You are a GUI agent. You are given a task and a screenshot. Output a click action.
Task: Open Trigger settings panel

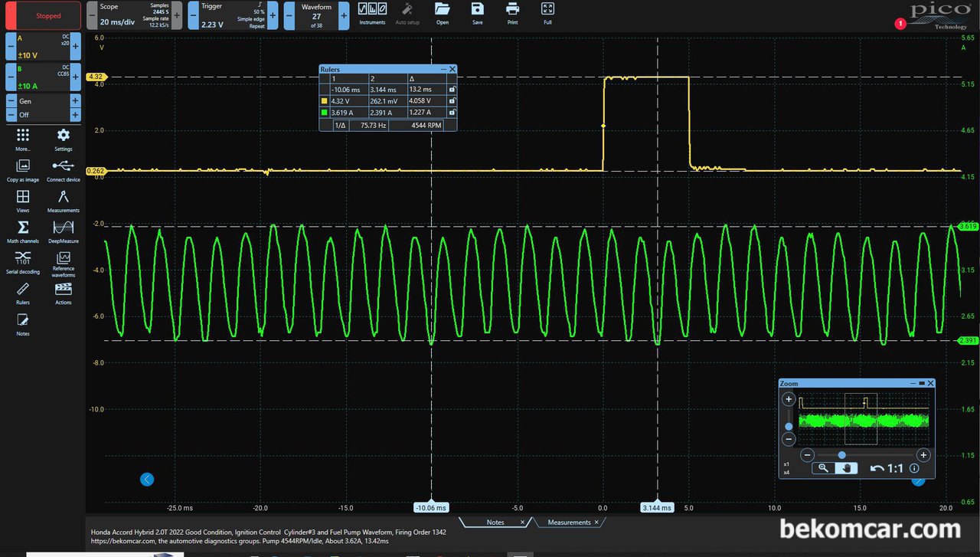tap(234, 15)
